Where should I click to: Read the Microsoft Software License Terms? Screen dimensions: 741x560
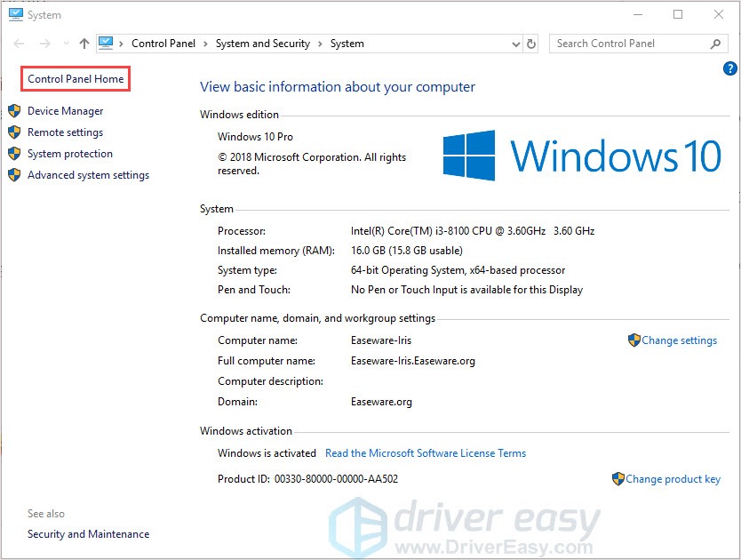coord(426,453)
